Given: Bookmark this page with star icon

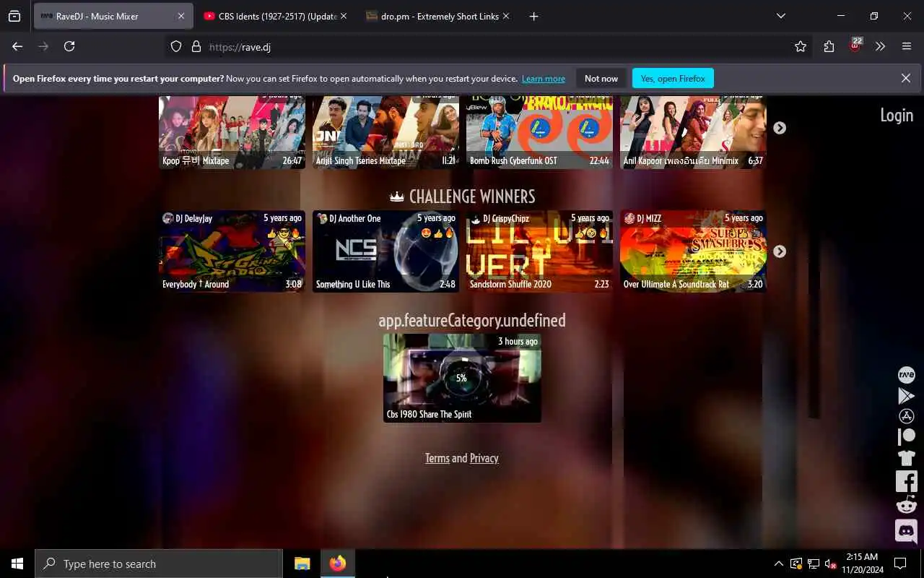Looking at the screenshot, I should pos(800,46).
